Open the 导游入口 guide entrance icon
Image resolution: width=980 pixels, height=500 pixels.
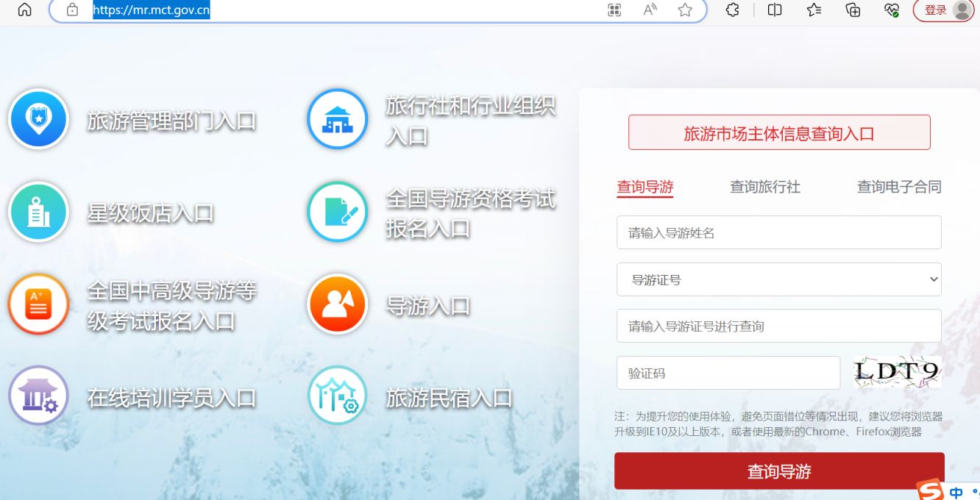pos(337,304)
